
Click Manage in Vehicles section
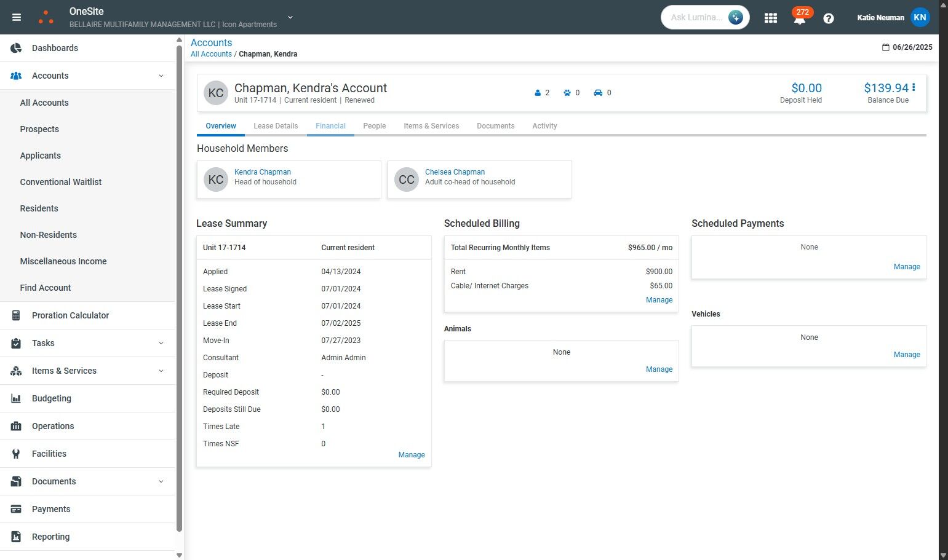click(x=907, y=355)
